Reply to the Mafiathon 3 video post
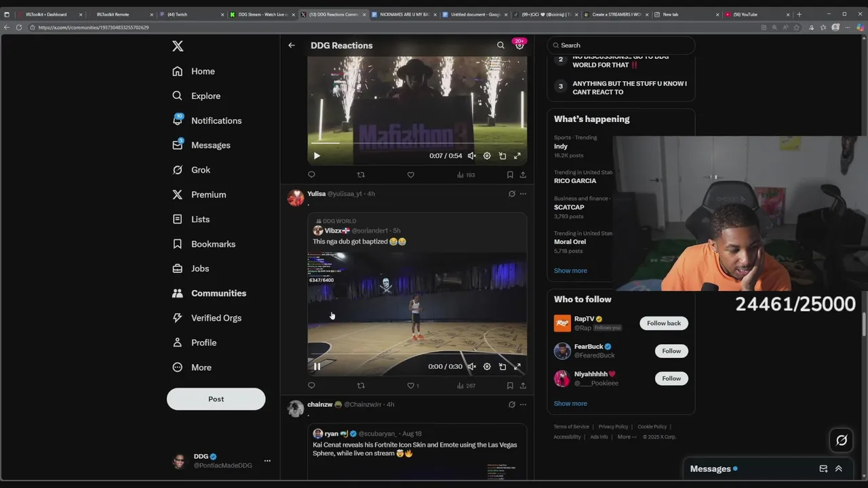868x488 pixels. 311,175
